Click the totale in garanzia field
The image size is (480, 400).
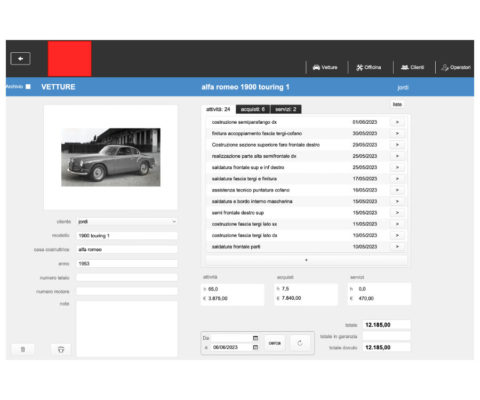pos(386,336)
